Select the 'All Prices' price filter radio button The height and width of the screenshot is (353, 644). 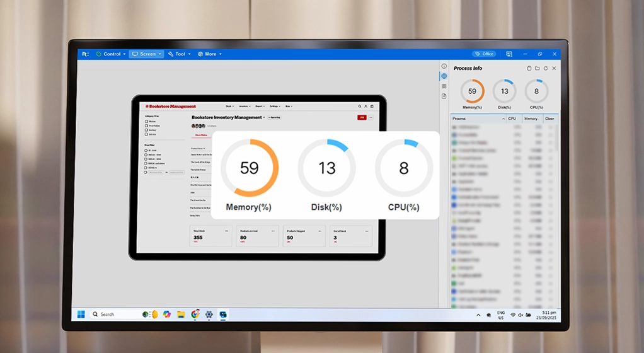[147, 167]
